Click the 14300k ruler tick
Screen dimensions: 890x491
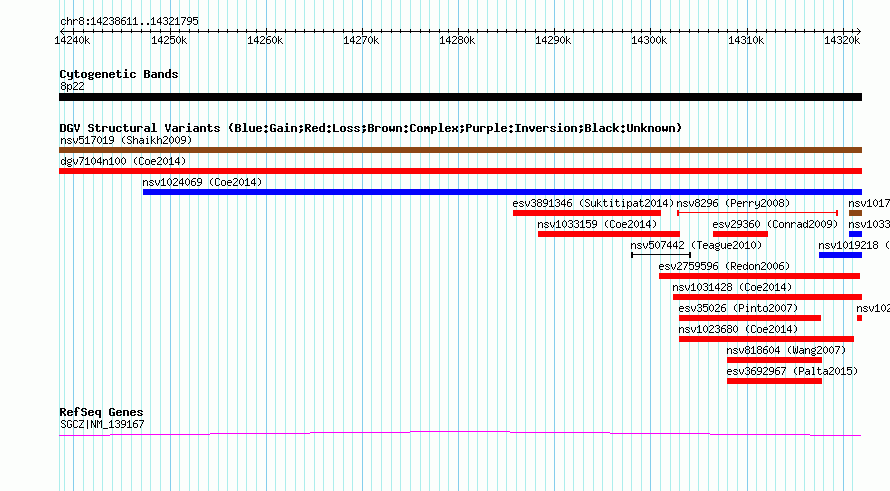coord(649,40)
